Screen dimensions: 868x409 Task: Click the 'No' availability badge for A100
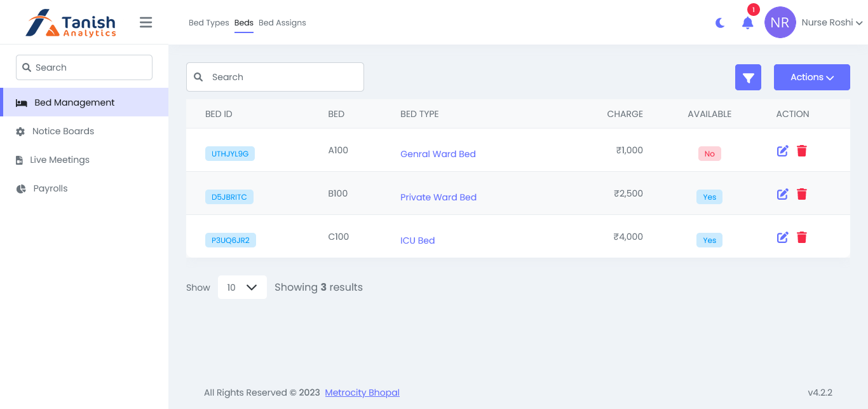coord(709,153)
